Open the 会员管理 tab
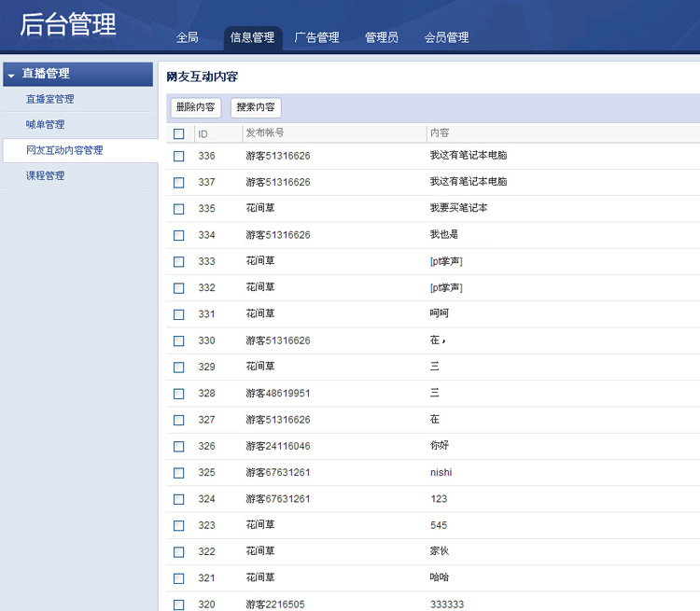Viewport: 700px width, 611px height. (446, 37)
